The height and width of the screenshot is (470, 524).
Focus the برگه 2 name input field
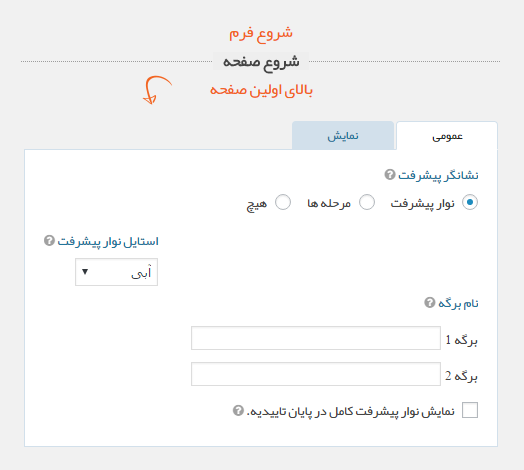(x=316, y=374)
